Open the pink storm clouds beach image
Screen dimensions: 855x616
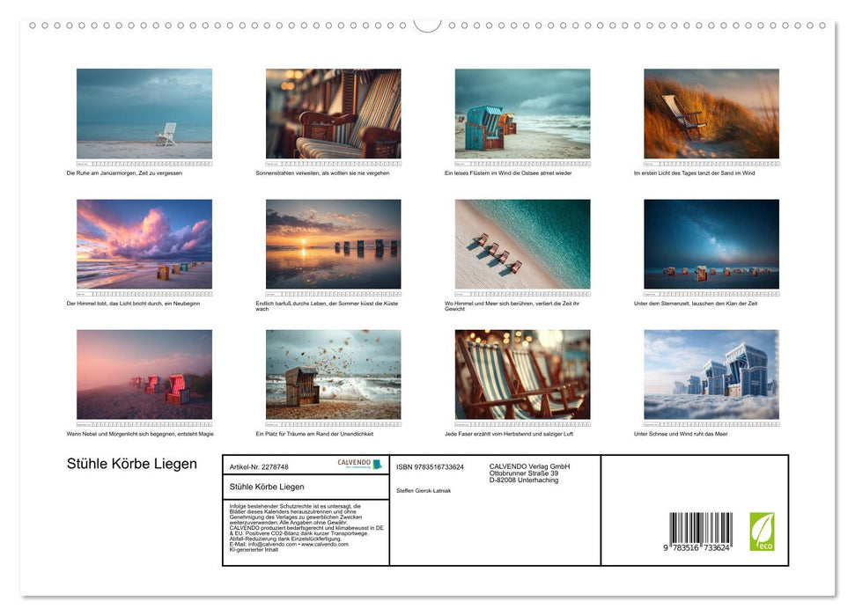point(144,244)
